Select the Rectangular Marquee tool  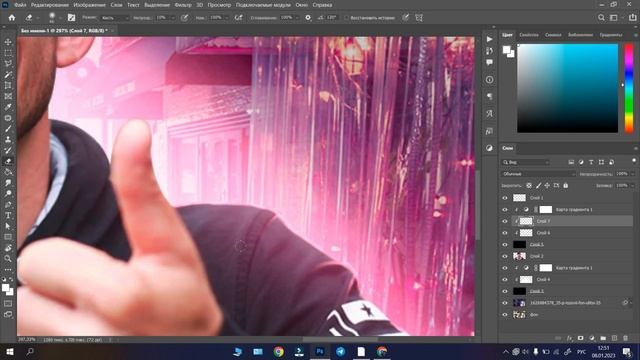[8, 53]
